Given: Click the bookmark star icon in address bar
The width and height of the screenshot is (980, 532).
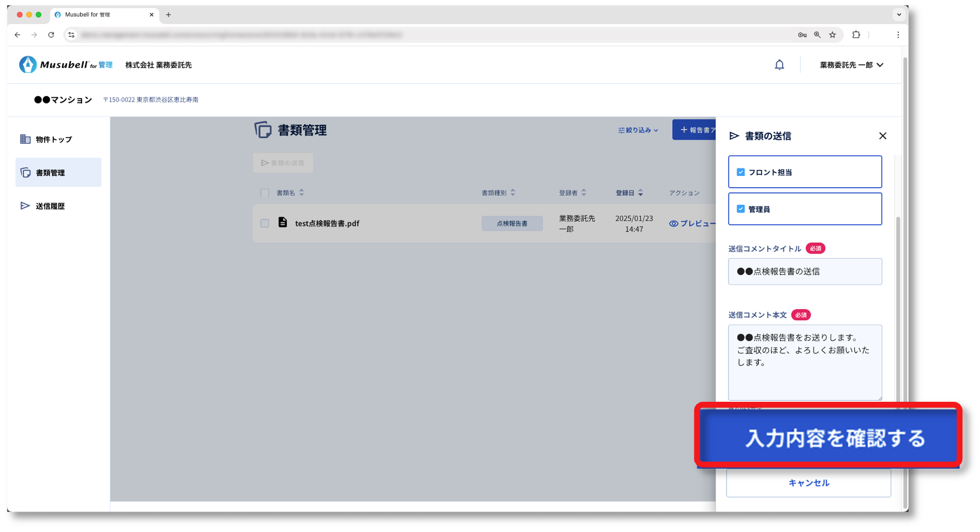Looking at the screenshot, I should click(832, 35).
